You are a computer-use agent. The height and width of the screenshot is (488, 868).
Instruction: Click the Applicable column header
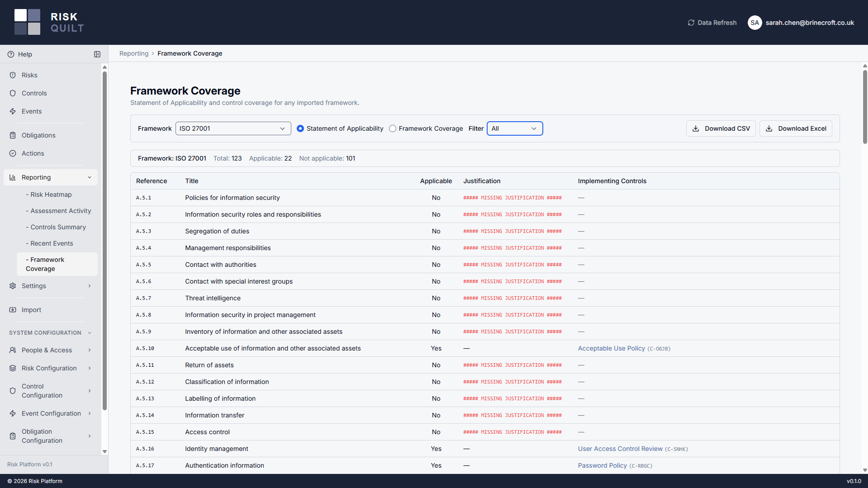point(436,181)
